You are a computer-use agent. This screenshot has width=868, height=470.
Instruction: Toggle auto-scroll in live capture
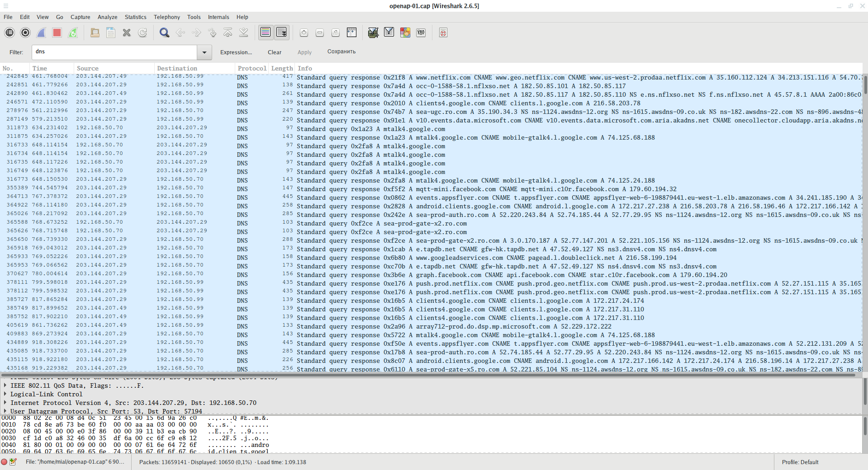(281, 33)
